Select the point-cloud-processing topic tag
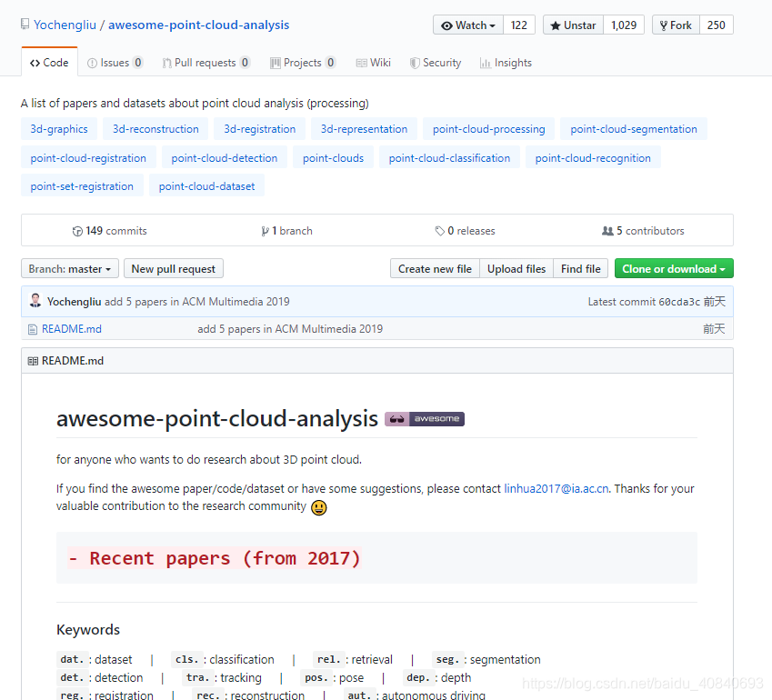Screen dimensions: 772x700 (489, 129)
